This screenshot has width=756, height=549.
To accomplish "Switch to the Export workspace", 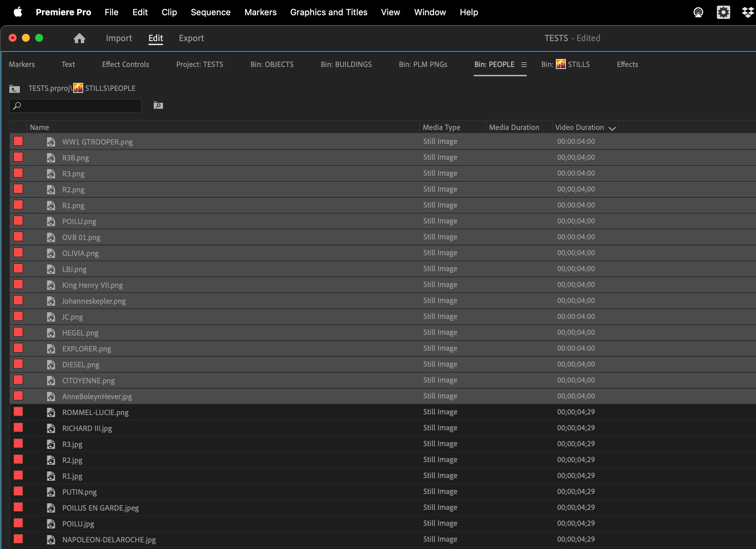I will pyautogui.click(x=191, y=38).
